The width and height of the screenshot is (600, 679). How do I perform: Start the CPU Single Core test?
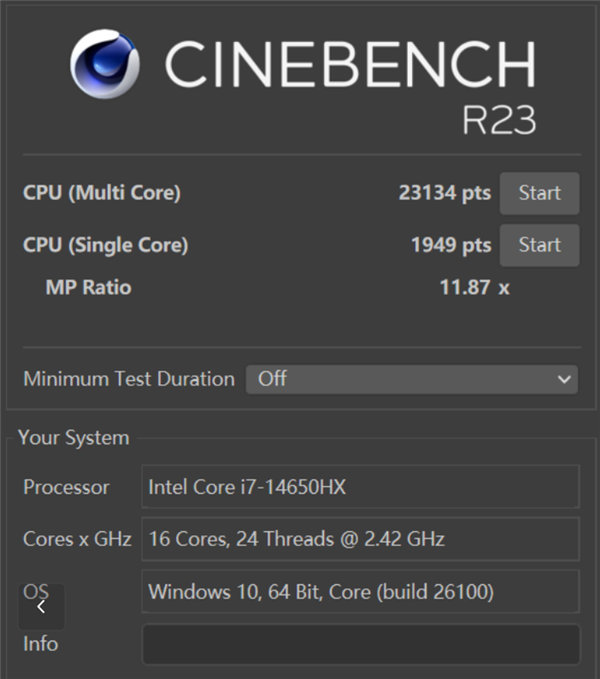[539, 245]
